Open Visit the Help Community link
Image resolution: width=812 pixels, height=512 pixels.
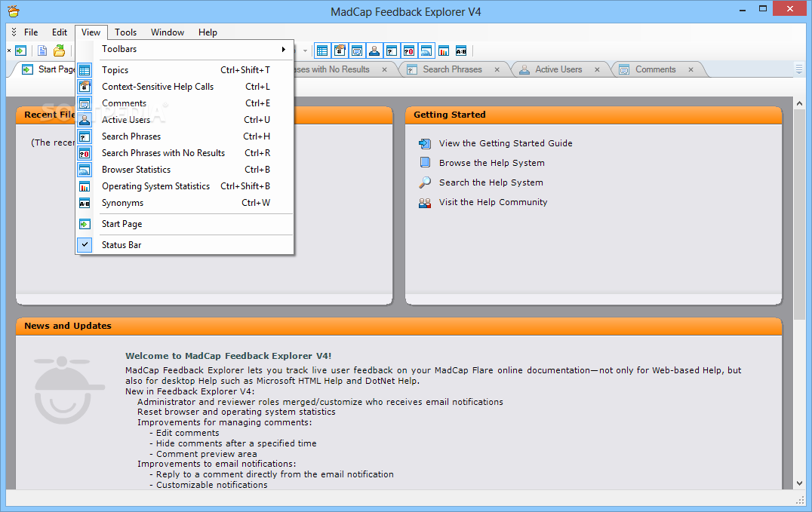coord(493,202)
